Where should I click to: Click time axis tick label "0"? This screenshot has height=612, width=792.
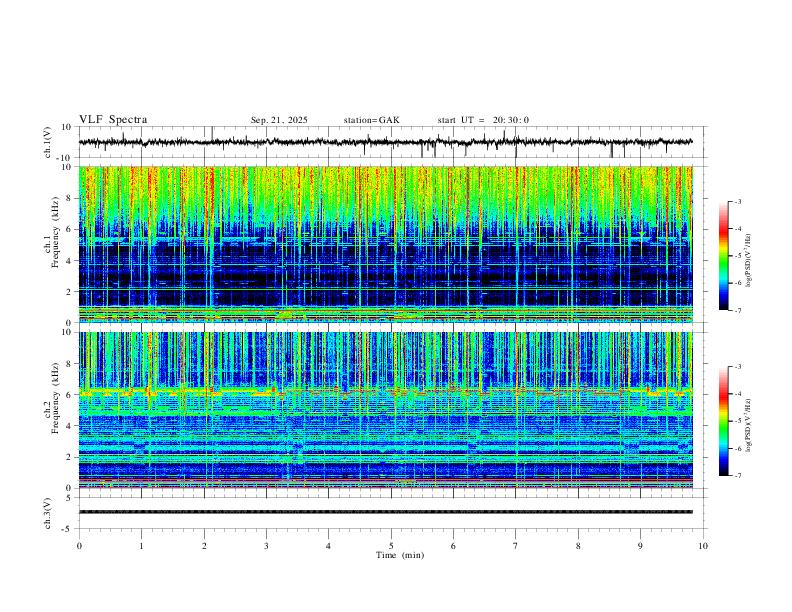(x=79, y=546)
